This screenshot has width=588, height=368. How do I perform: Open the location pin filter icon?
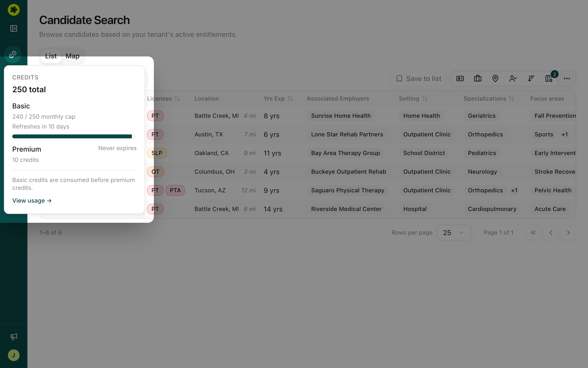pyautogui.click(x=495, y=79)
